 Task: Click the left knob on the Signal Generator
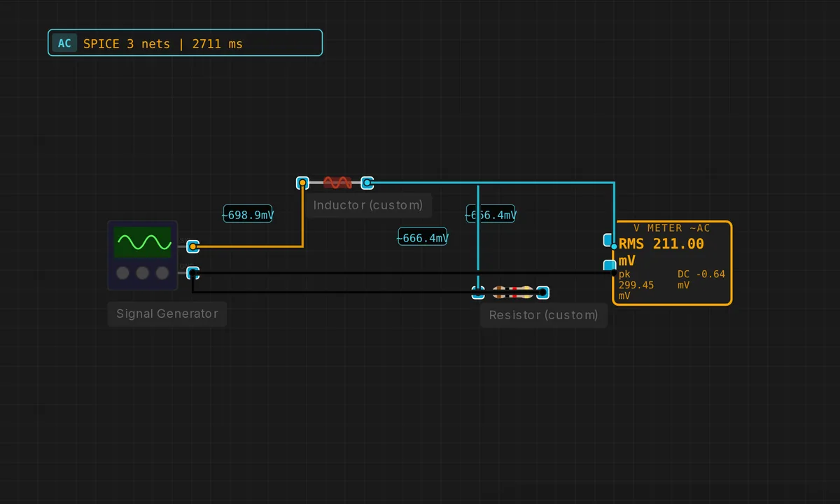click(122, 273)
